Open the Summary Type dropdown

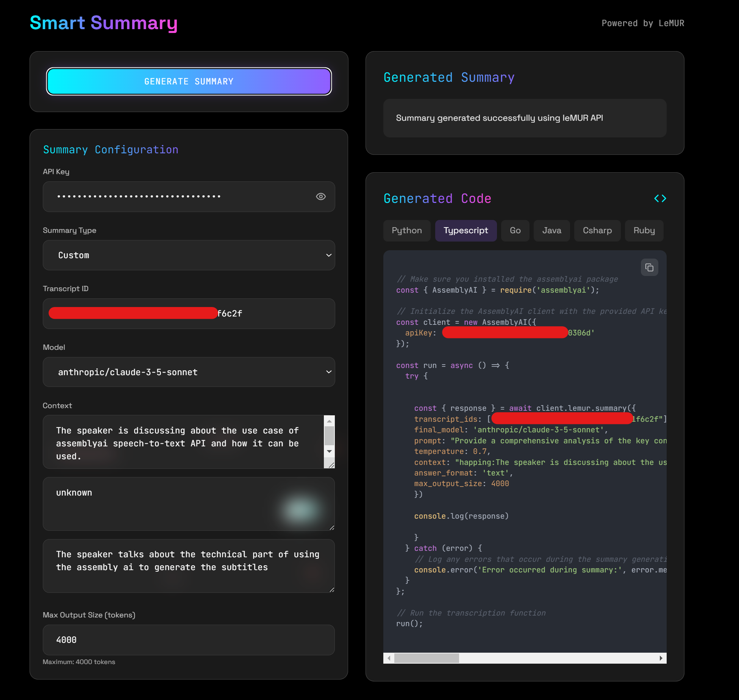coord(189,255)
